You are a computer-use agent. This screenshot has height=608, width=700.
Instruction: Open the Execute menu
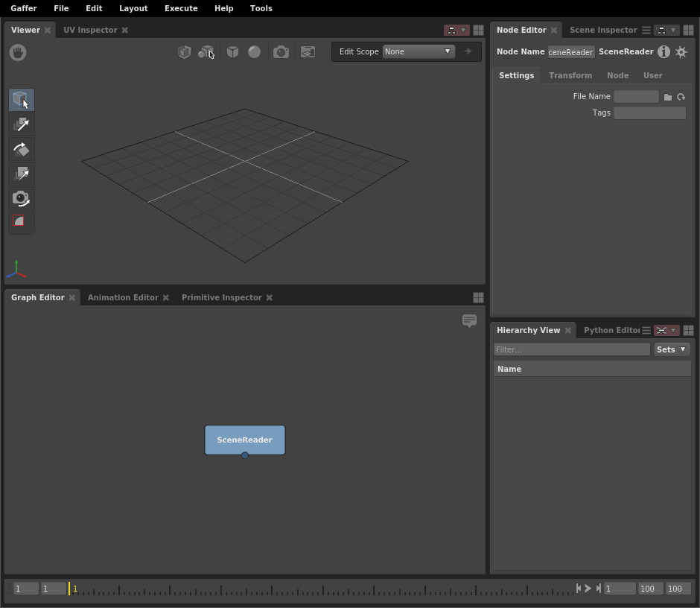[181, 8]
